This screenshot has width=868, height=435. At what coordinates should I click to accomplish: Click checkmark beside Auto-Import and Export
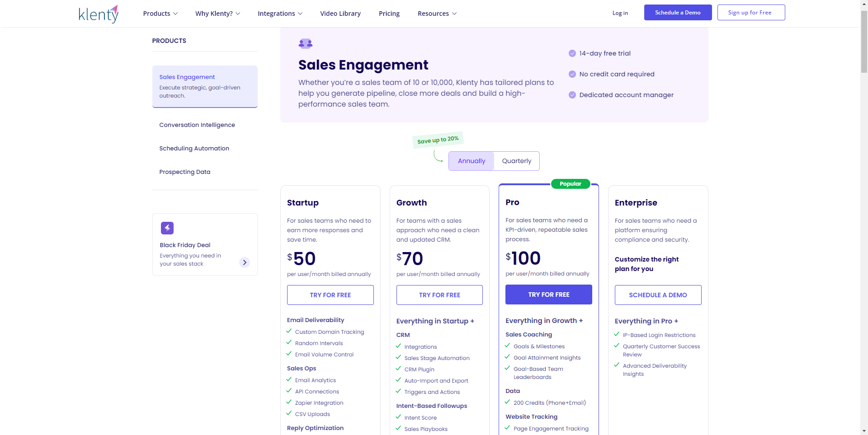pos(398,380)
